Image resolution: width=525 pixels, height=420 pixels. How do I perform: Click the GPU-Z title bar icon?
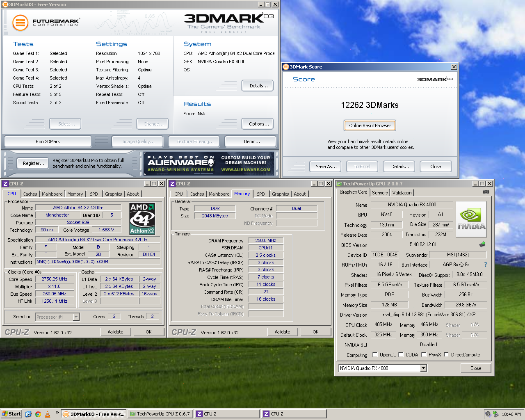click(339, 184)
